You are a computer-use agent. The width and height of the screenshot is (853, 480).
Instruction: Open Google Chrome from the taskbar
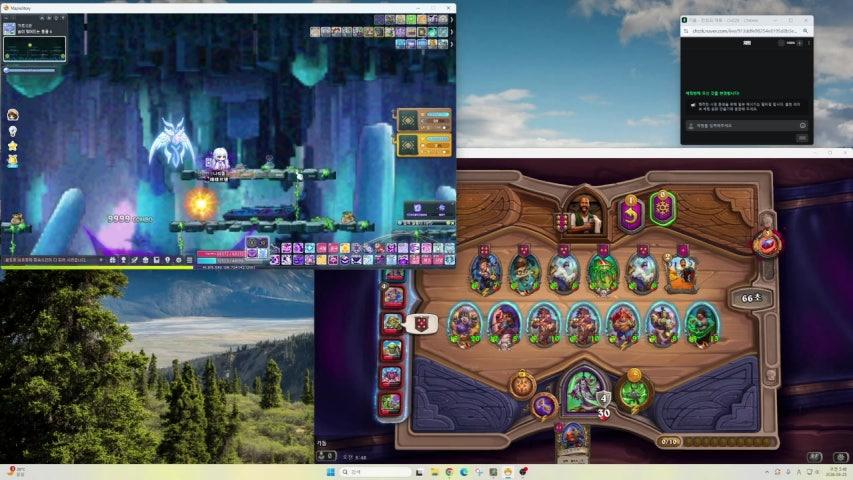(449, 472)
